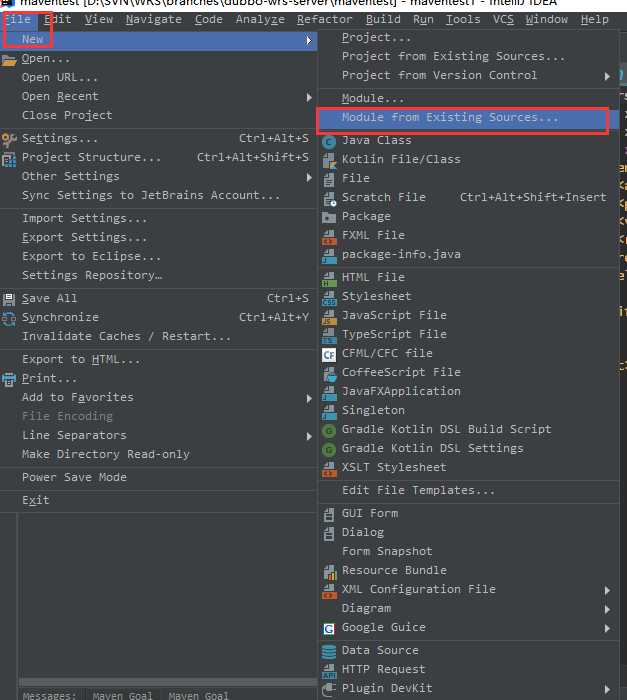Image resolution: width=627 pixels, height=700 pixels.
Task: Click the GUI Form icon
Action: [329, 515]
